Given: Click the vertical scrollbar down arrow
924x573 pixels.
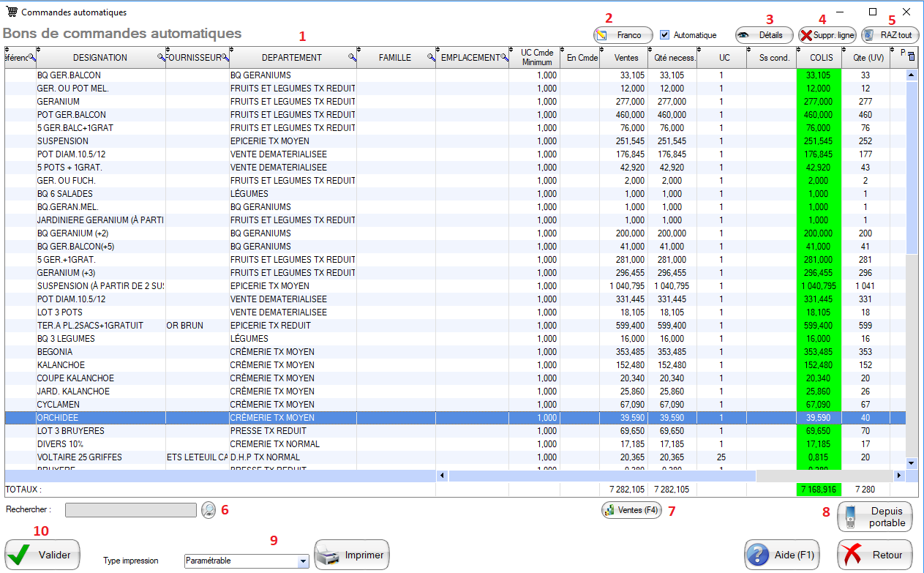Looking at the screenshot, I should coord(912,462).
